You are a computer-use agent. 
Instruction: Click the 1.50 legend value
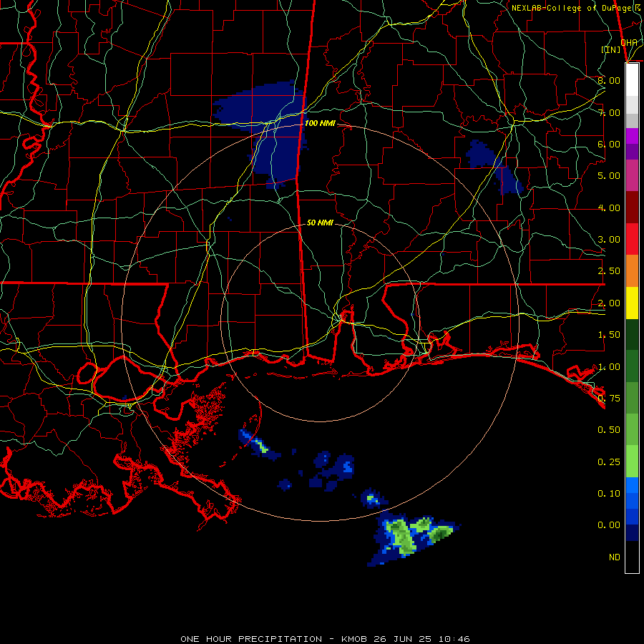click(x=609, y=335)
